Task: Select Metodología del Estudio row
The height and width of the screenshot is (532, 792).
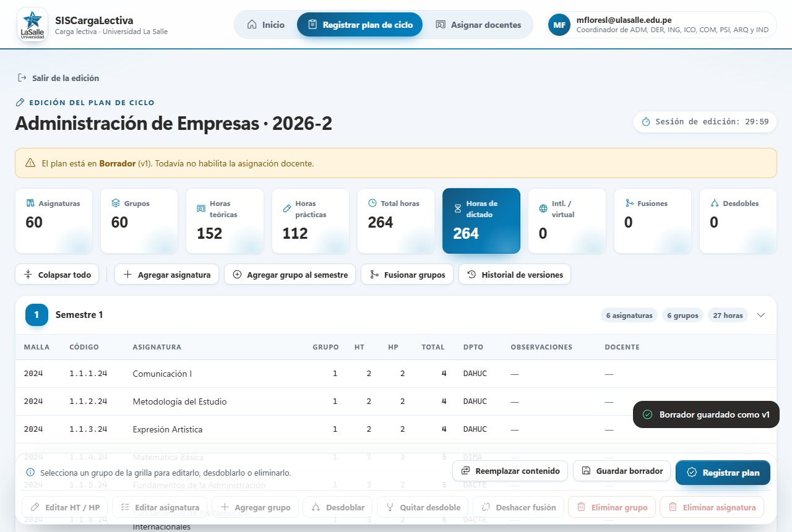Action: 396,401
